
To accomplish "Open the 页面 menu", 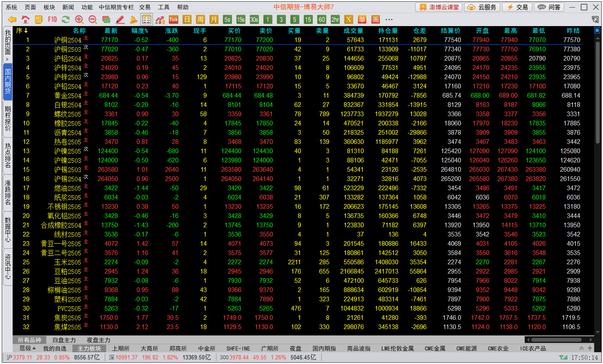I will 30,7.
